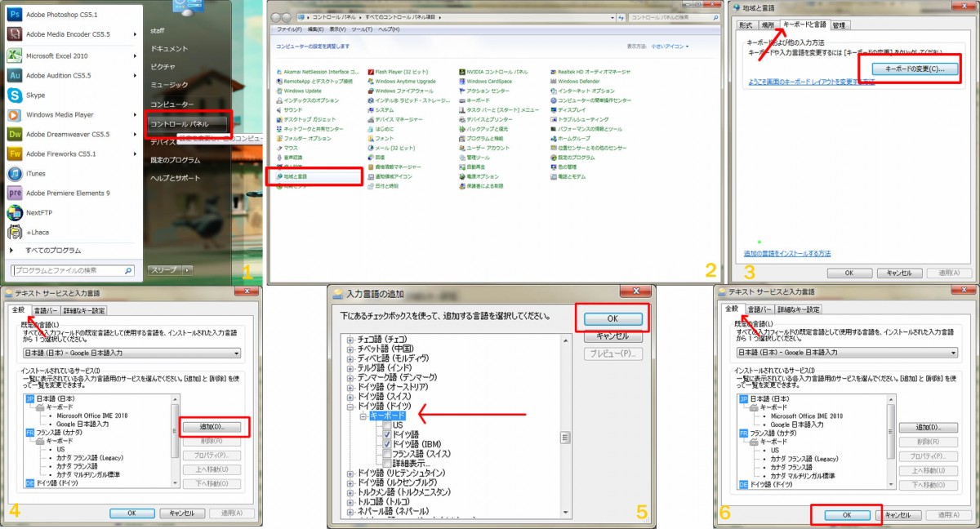980x529 pixels.
Task: Expand the ドイツ語 (オーストリア) tree node
Action: pyautogui.click(x=351, y=386)
